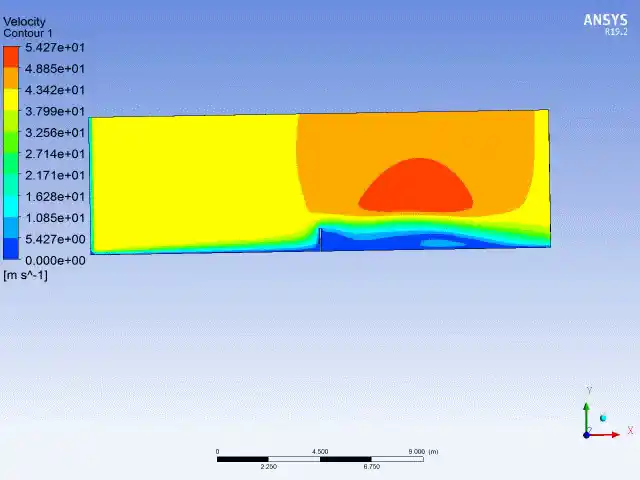Click the R19.2 version label
The height and width of the screenshot is (480, 640).
coord(616,32)
